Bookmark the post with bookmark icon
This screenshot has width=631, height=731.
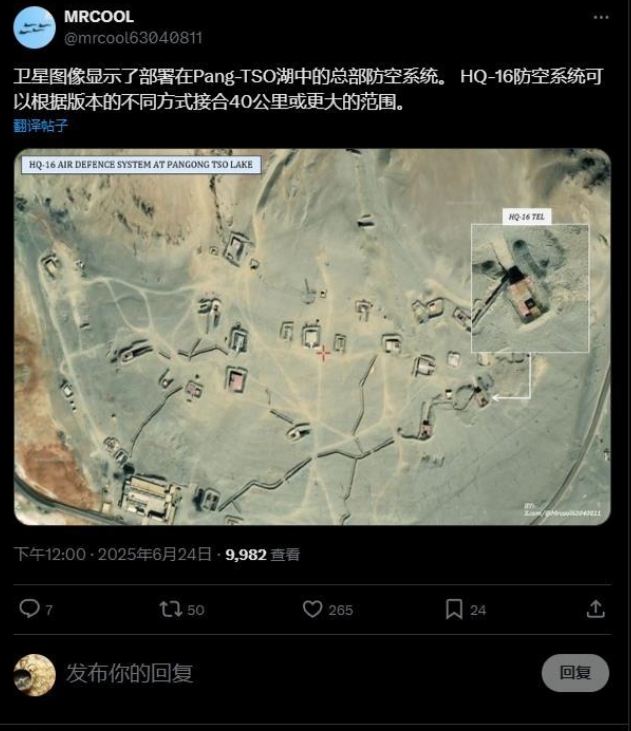[454, 609]
